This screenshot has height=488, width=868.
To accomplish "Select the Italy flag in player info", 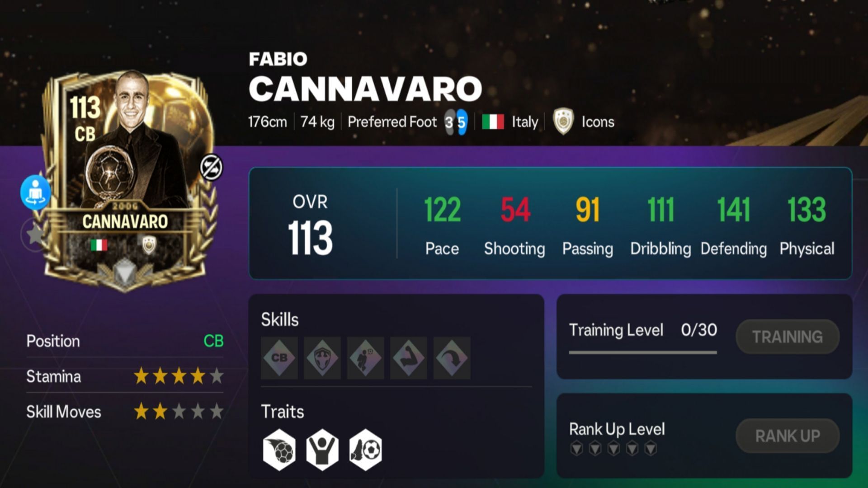I will [x=493, y=122].
